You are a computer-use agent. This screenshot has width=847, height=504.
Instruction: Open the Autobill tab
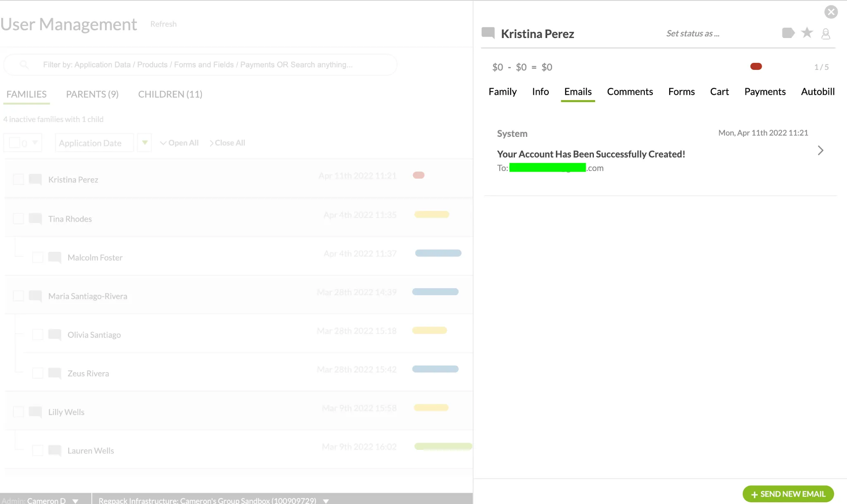818,92
